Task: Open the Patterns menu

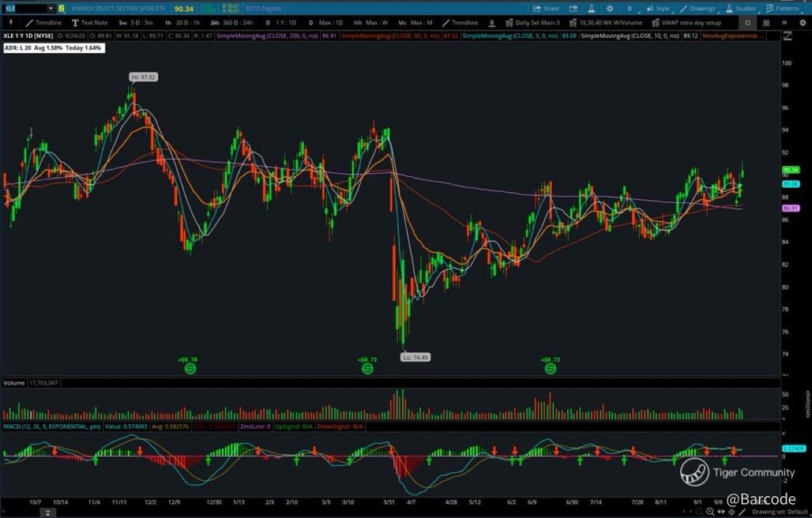Action: [782, 8]
